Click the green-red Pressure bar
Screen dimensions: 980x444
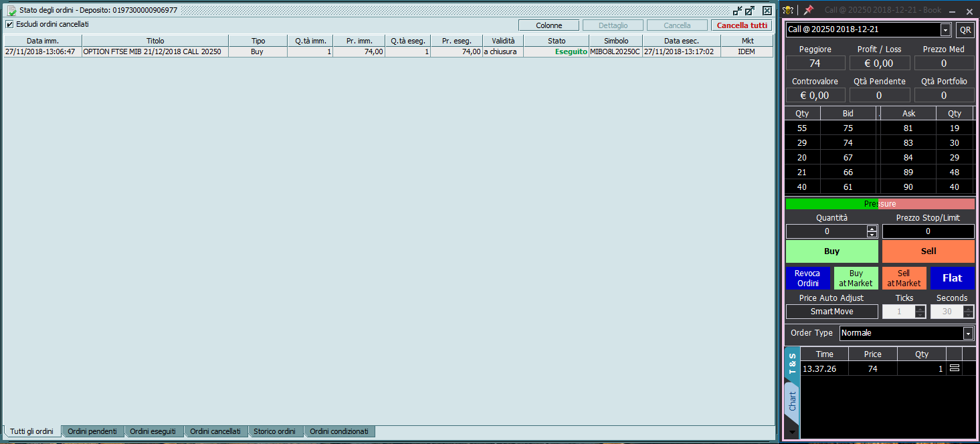point(880,204)
